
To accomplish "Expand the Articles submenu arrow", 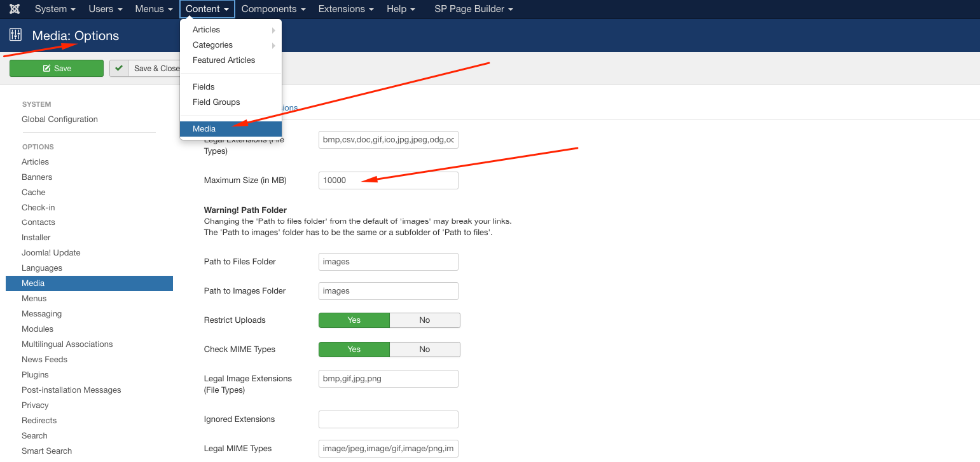I will (x=273, y=30).
